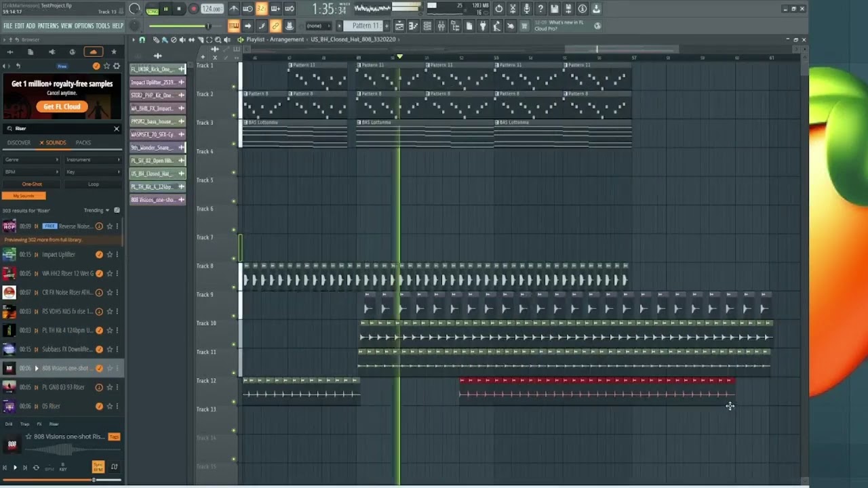Toggle Song/Pattern mode button
This screenshot has height=488, width=868.
click(x=152, y=9)
